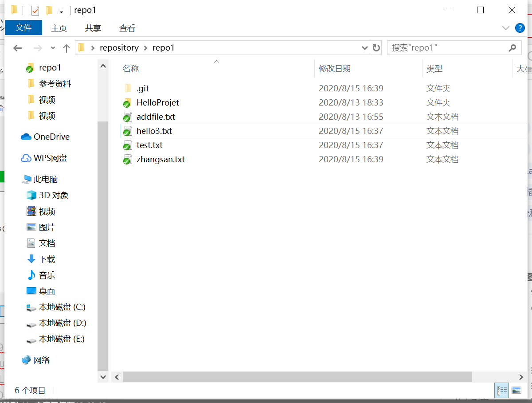
Task: Navigate up one level with the up-arrow icon
Action: (x=66, y=48)
